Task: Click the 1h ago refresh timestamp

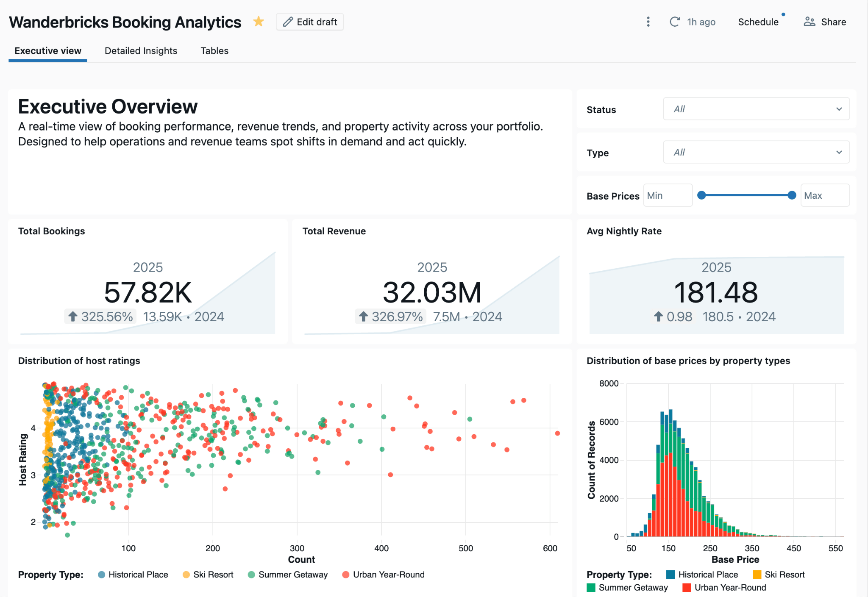Action: point(701,22)
